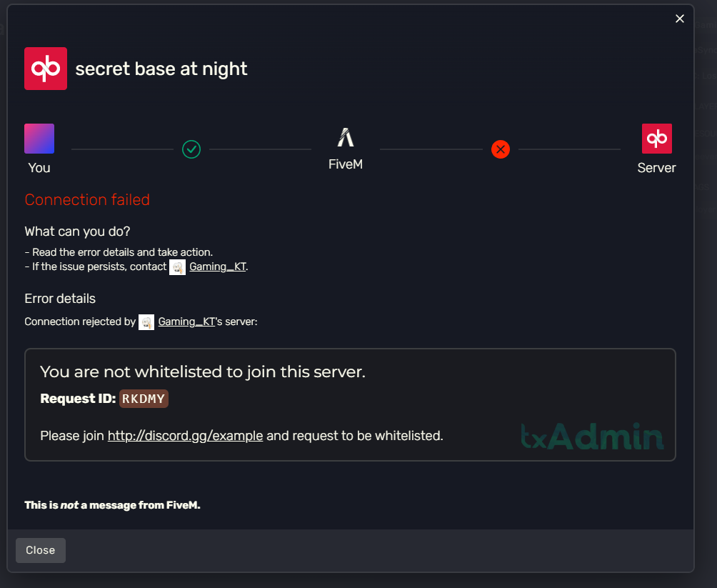
Task: Click 'You are not whitelisted' message
Action: (203, 372)
